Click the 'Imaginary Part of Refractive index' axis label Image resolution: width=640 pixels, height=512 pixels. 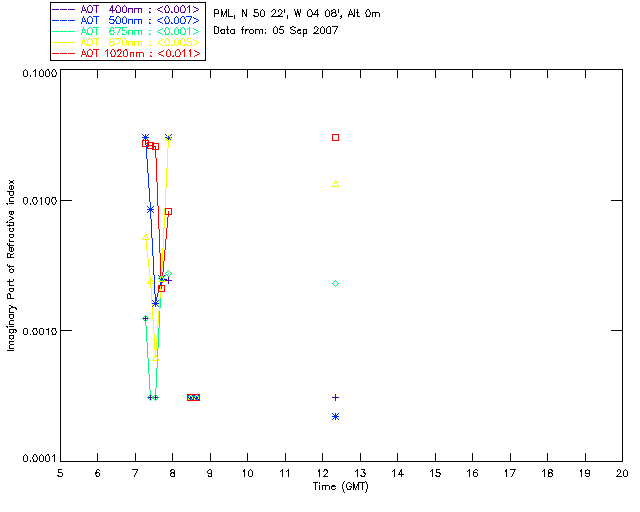11,265
